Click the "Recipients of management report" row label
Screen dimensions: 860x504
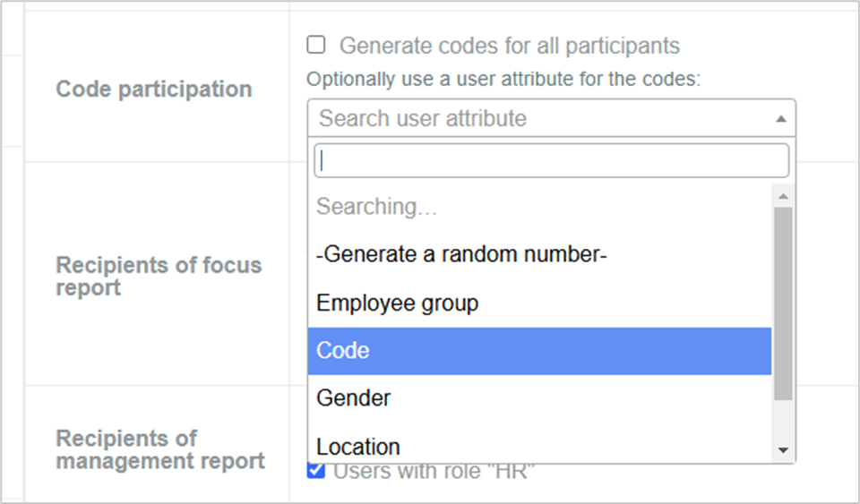[160, 449]
